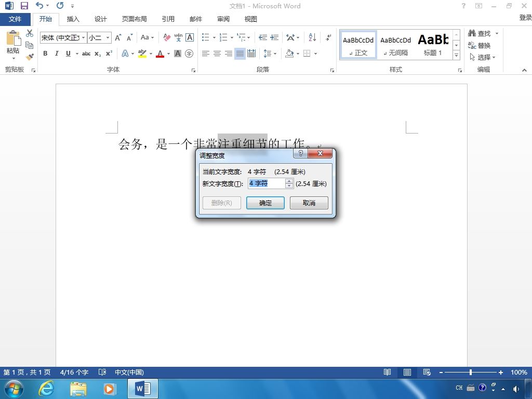
Task: Toggle superscript formatting
Action: (109, 54)
